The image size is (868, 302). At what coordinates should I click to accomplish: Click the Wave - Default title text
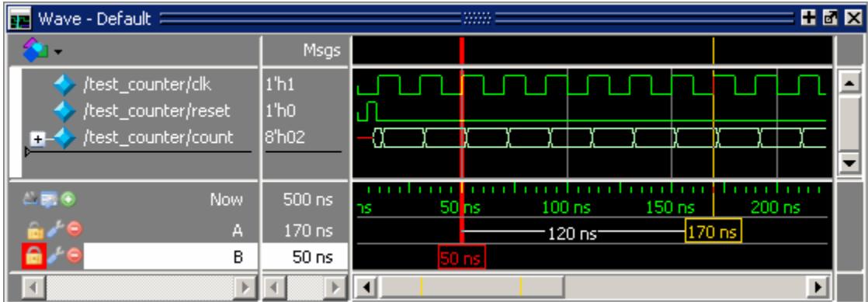[94, 19]
